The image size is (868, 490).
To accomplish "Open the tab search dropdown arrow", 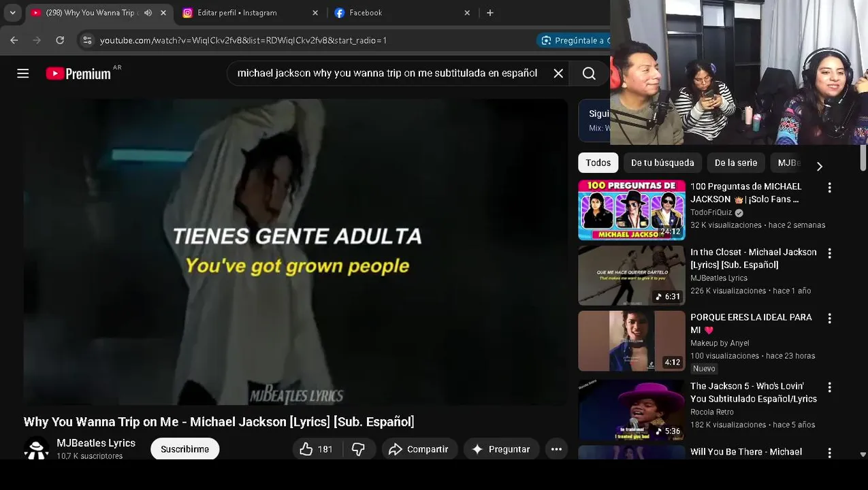I will tap(12, 12).
